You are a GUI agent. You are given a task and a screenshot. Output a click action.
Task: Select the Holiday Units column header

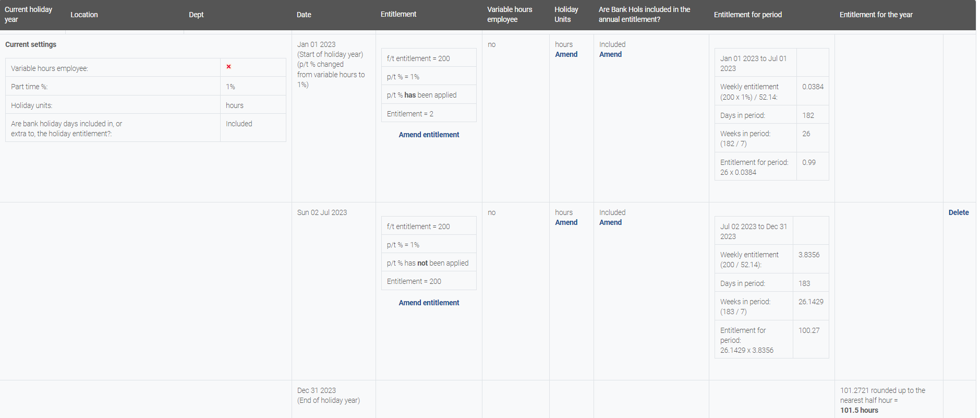point(566,15)
